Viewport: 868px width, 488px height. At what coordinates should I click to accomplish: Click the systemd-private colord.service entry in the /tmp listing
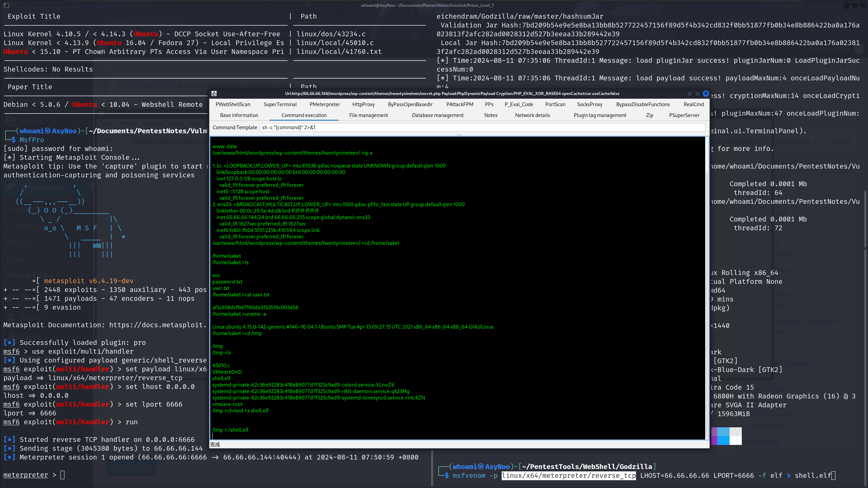click(303, 385)
